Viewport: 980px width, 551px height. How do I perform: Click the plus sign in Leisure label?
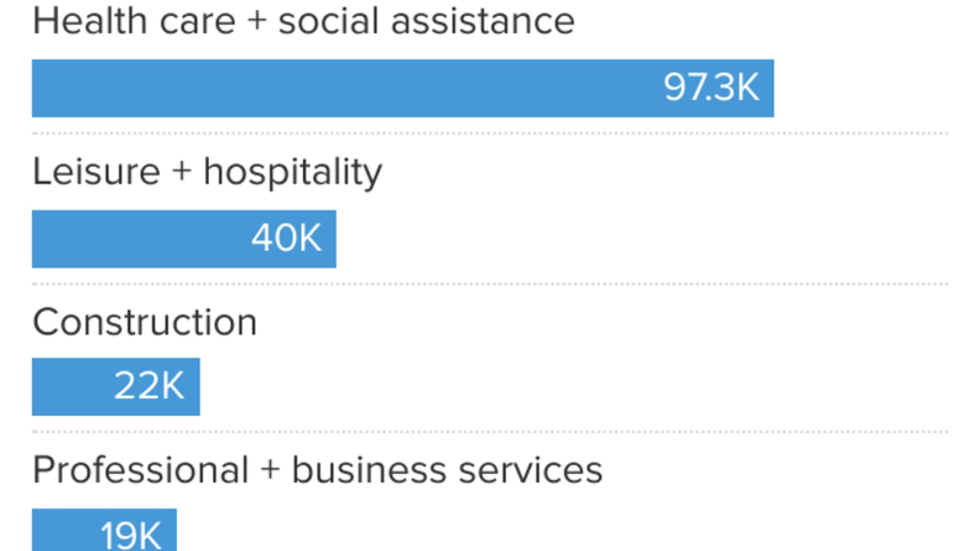182,171
